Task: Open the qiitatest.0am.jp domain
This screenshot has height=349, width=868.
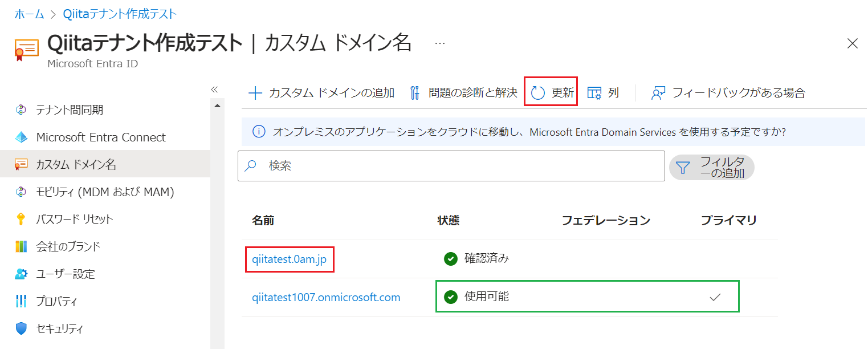Action: click(x=290, y=259)
